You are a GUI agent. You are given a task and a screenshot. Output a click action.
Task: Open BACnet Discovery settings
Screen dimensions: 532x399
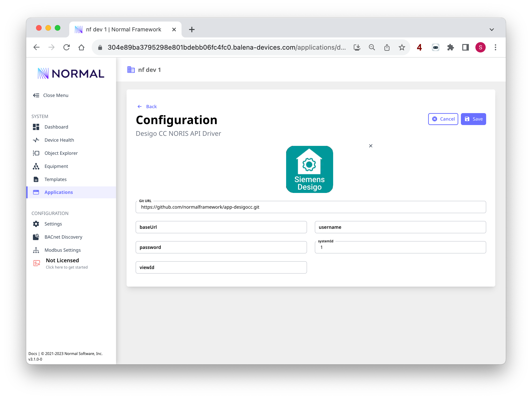(63, 237)
